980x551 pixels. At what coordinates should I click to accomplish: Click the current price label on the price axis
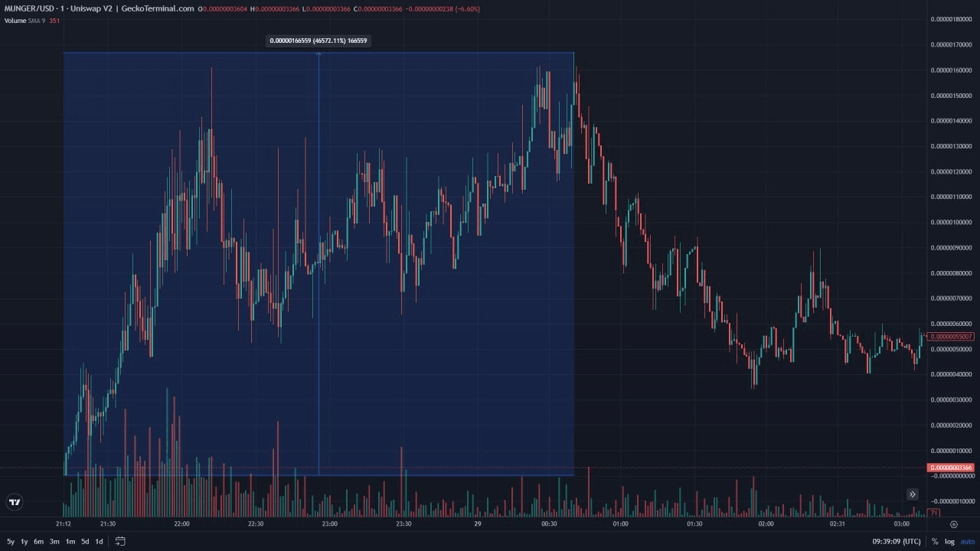[x=952, y=337]
